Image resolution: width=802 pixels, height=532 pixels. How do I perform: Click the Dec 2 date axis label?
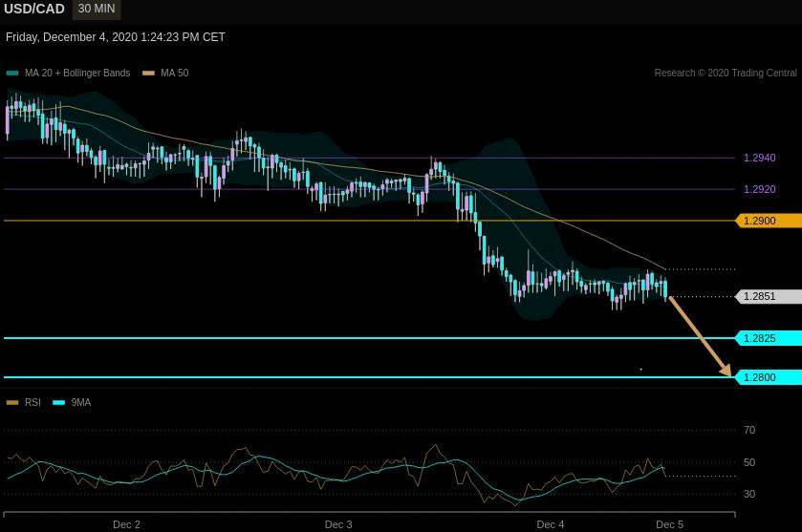pos(126,525)
